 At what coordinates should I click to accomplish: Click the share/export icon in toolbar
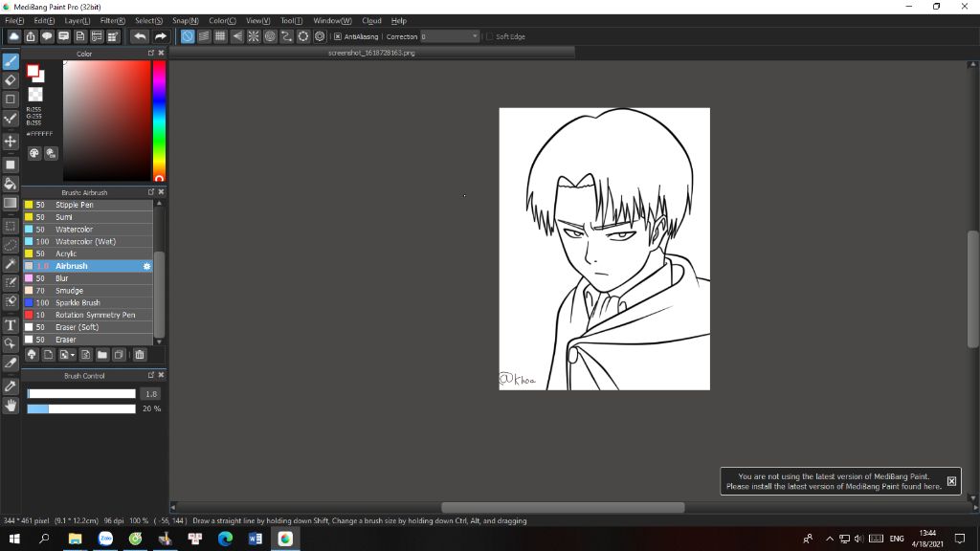[x=30, y=36]
